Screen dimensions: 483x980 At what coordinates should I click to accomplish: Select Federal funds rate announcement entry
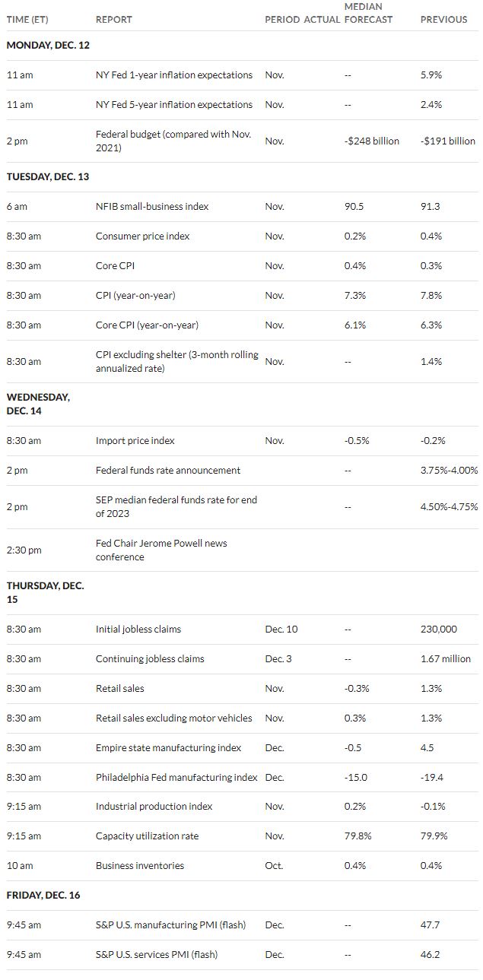(168, 471)
